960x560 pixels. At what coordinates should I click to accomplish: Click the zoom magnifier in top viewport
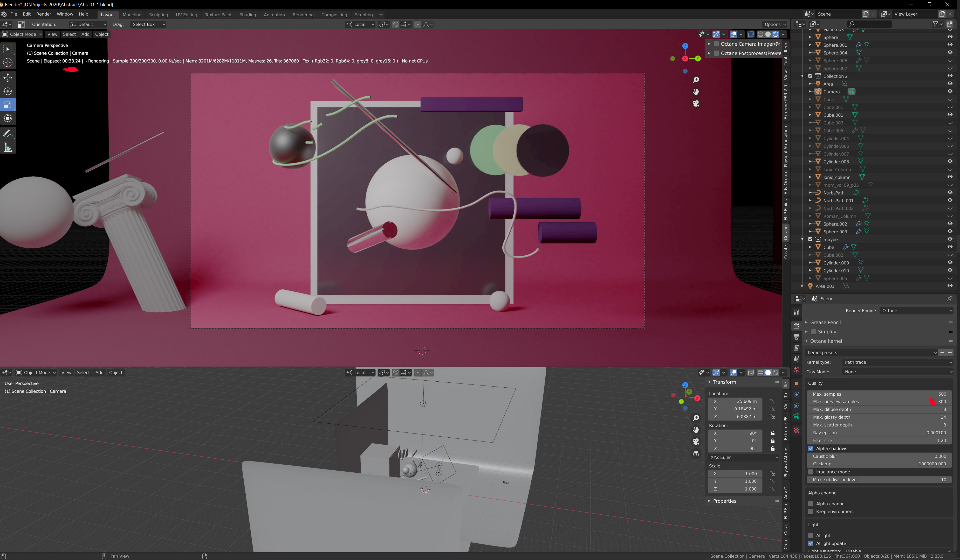[x=696, y=80]
